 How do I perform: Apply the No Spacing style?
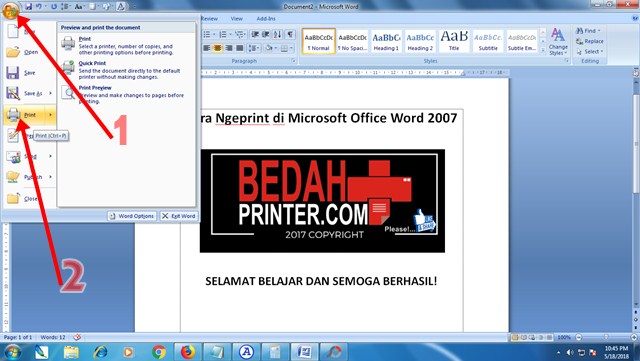coord(353,41)
